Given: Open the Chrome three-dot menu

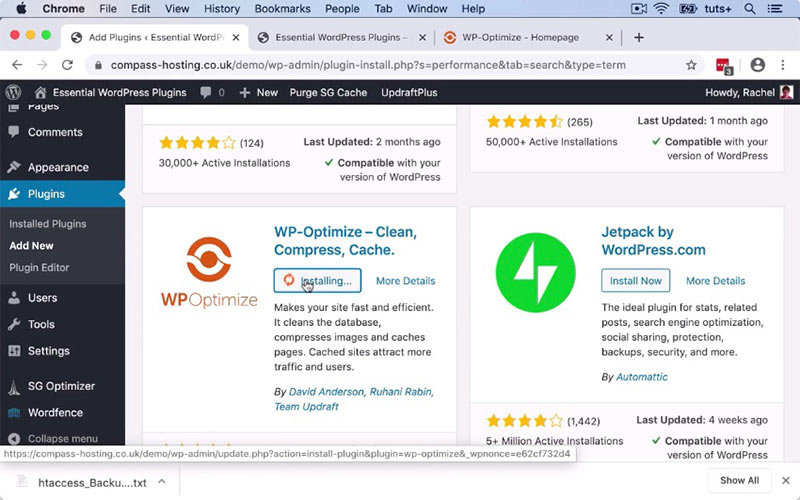Looking at the screenshot, I should 783,65.
